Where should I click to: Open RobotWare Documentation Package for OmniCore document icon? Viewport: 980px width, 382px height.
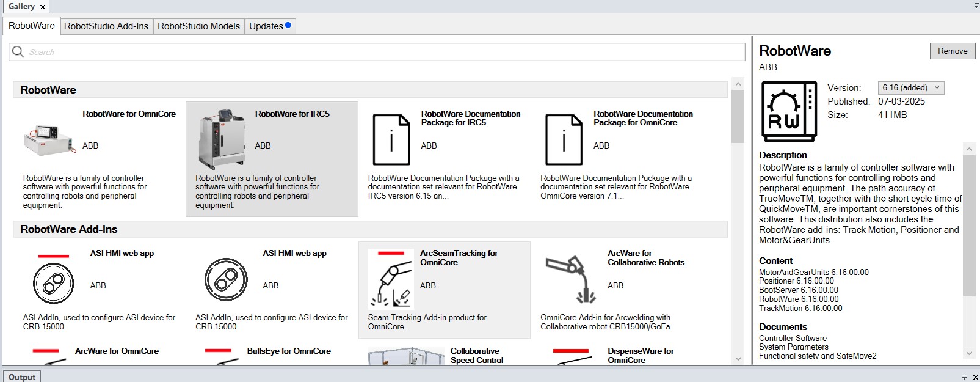(564, 139)
